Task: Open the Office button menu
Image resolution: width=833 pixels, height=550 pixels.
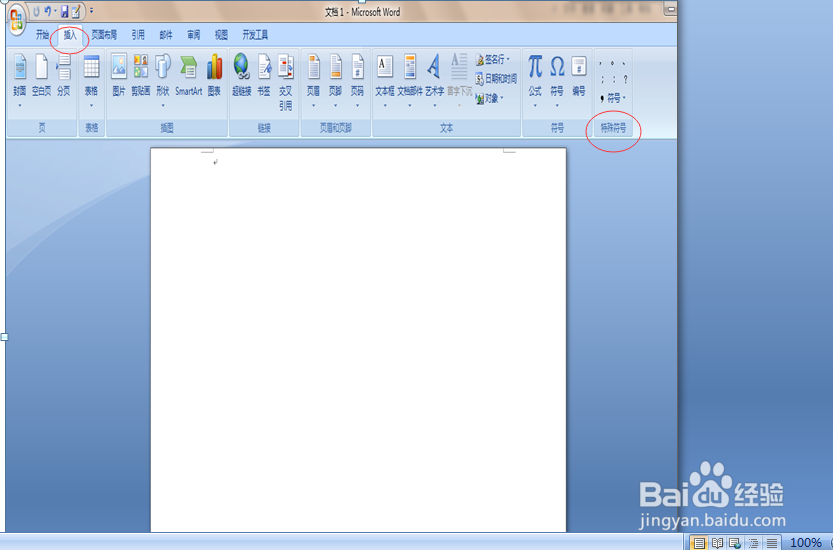Action: pos(16,21)
